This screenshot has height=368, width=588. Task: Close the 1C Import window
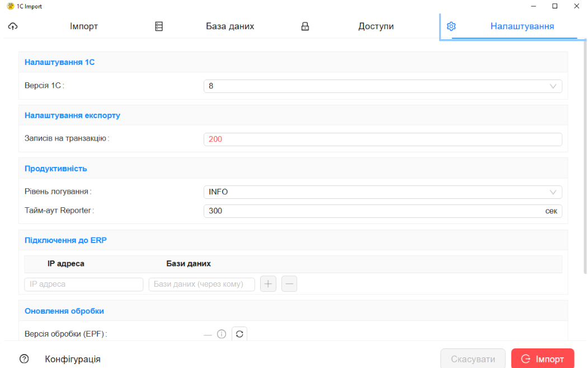click(576, 6)
